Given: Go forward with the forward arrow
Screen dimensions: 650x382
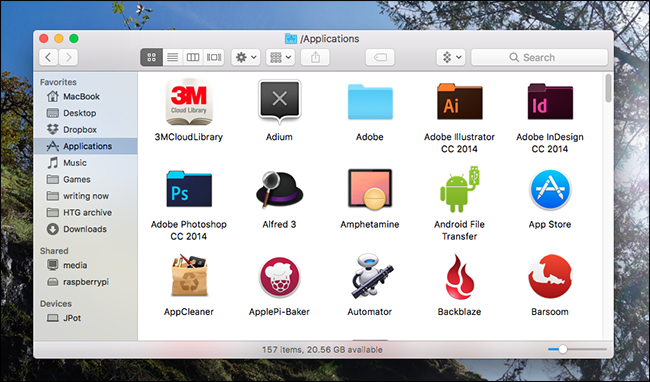Looking at the screenshot, I should pos(68,57).
